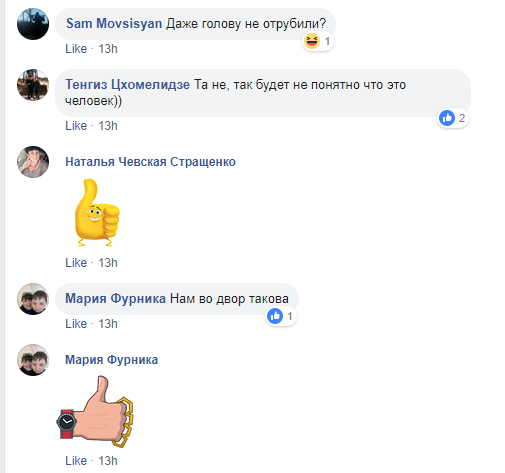This screenshot has width=505, height=473.
Task: Click Наталья Чевская Стращенко's avatar
Action: [33, 162]
